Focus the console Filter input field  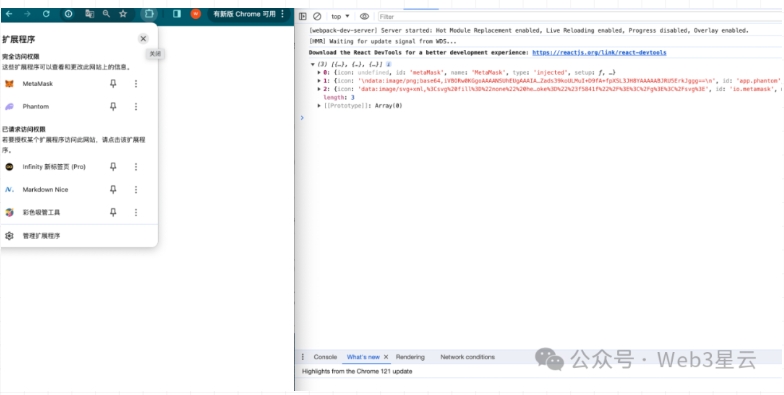coord(580,16)
